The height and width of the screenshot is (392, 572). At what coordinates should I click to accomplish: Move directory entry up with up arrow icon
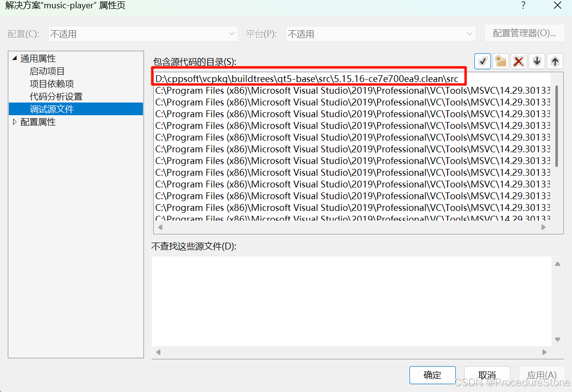coord(555,62)
